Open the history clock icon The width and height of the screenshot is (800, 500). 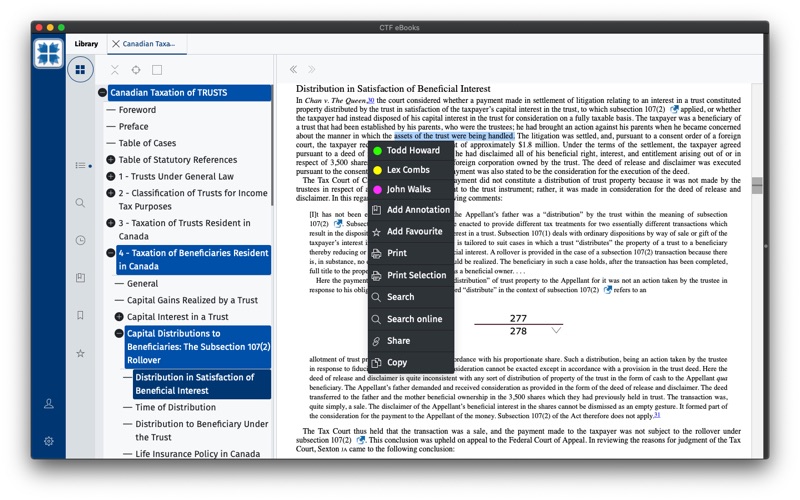coord(80,240)
